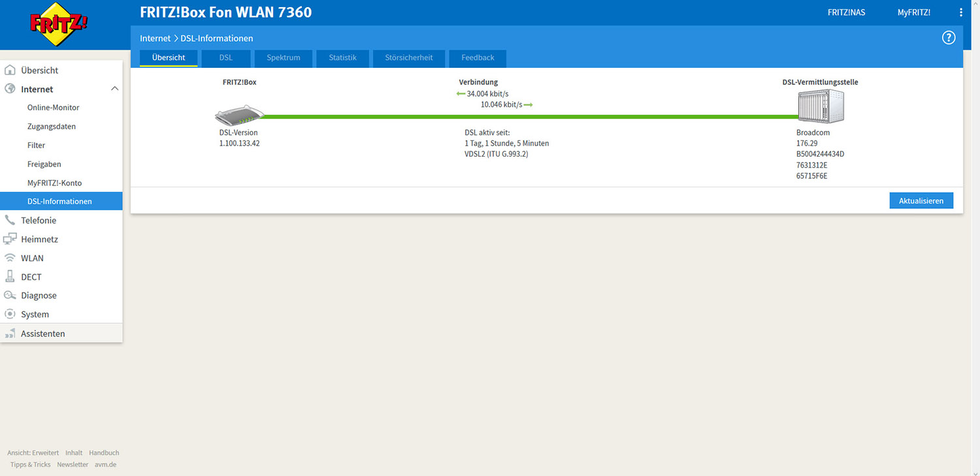Collapse the Internet menu chevron
The image size is (980, 476).
coord(114,89)
